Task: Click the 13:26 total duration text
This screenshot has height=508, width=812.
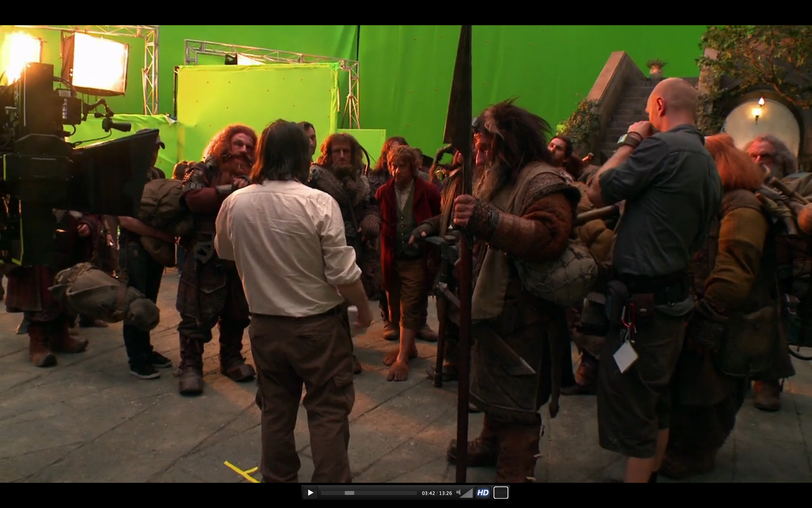Action: click(445, 493)
